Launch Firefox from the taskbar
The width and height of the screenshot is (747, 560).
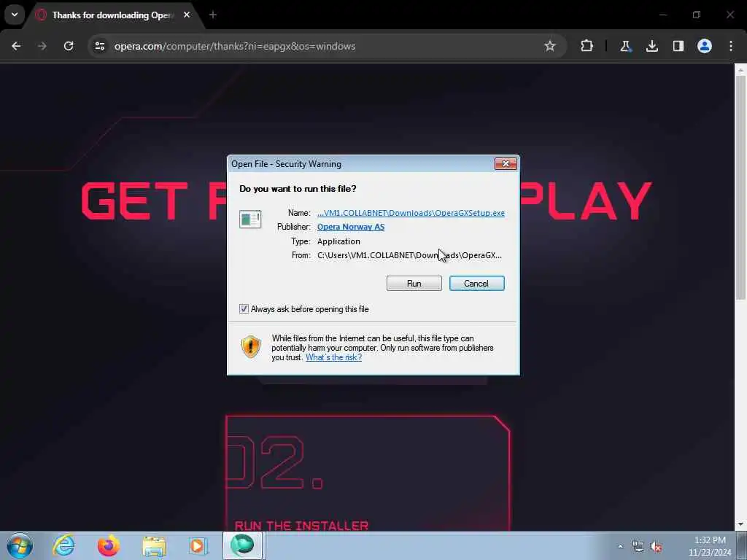[109, 545]
